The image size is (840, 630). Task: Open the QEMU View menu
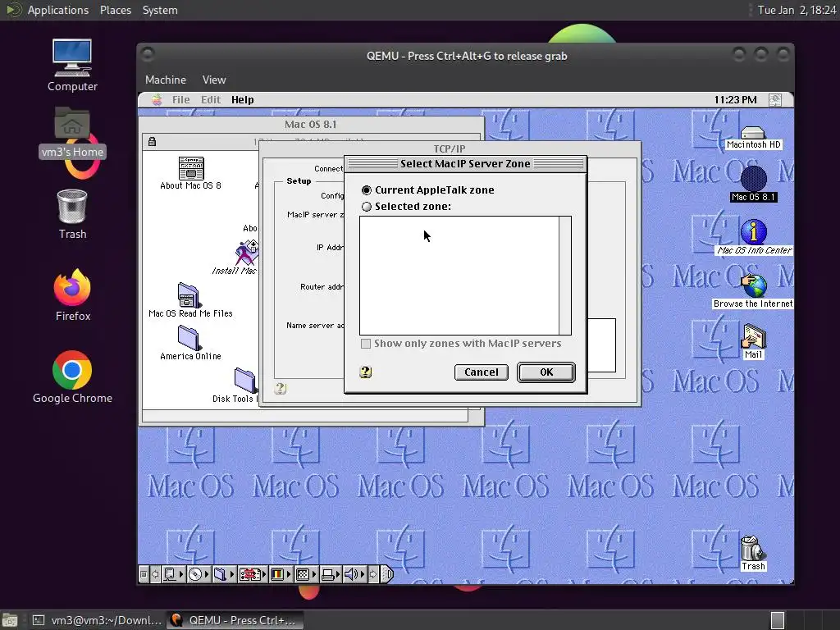coord(214,80)
